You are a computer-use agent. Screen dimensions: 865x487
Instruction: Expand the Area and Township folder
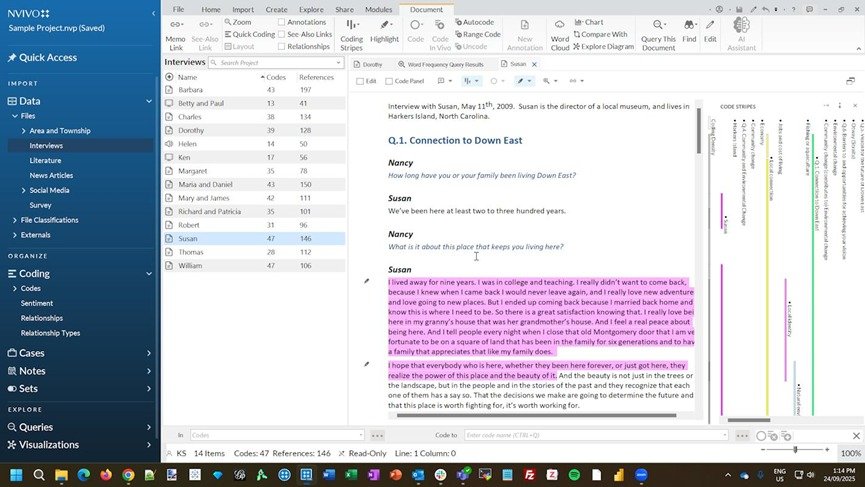click(23, 131)
